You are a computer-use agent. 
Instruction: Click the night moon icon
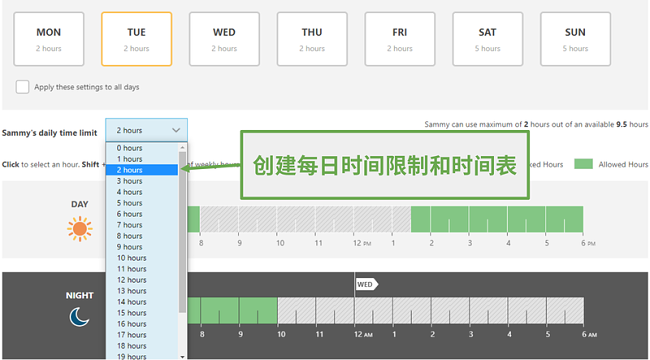pyautogui.click(x=79, y=317)
